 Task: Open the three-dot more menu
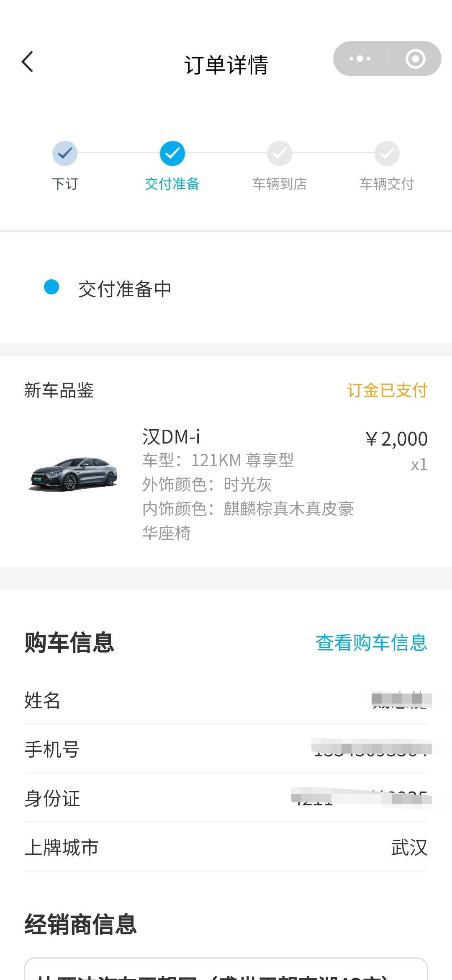(360, 59)
